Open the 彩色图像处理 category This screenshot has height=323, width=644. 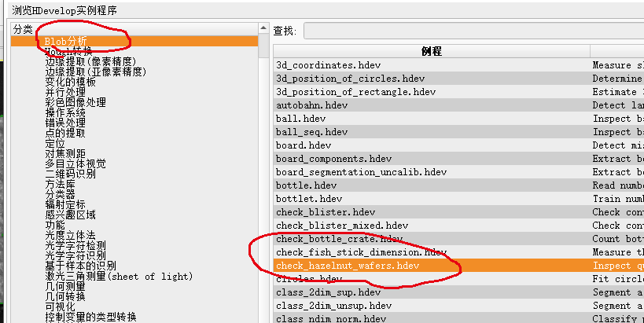coord(75,102)
